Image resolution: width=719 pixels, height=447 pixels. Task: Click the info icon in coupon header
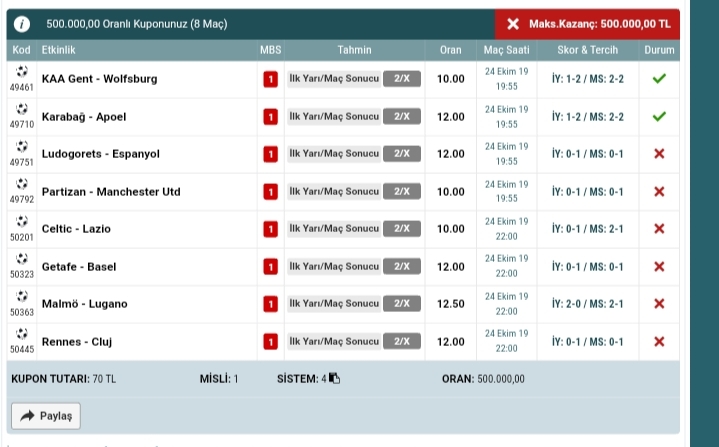pyautogui.click(x=22, y=24)
